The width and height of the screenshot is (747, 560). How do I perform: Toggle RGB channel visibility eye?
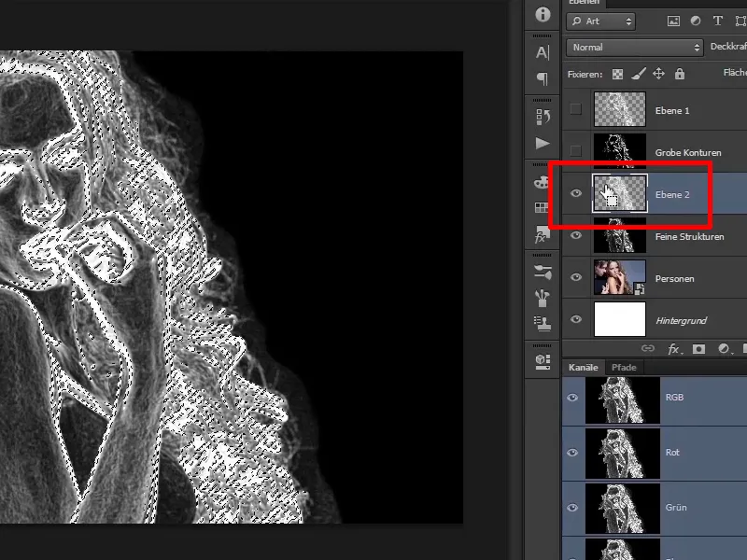(572, 398)
